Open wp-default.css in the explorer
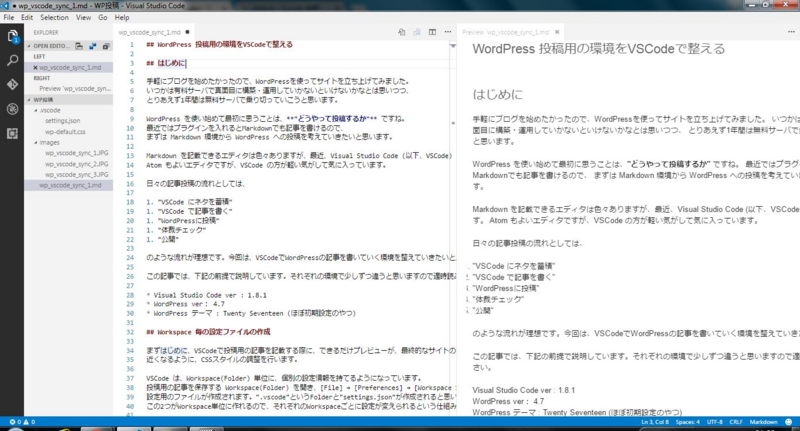The image size is (800, 431). (65, 132)
